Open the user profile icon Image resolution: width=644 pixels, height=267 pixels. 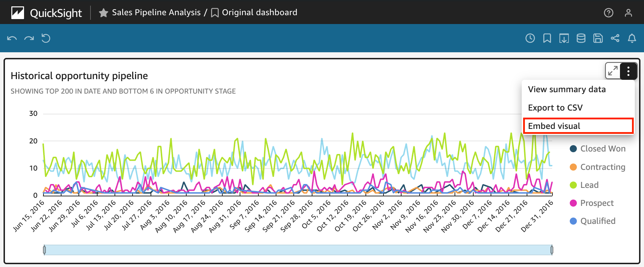coord(628,13)
